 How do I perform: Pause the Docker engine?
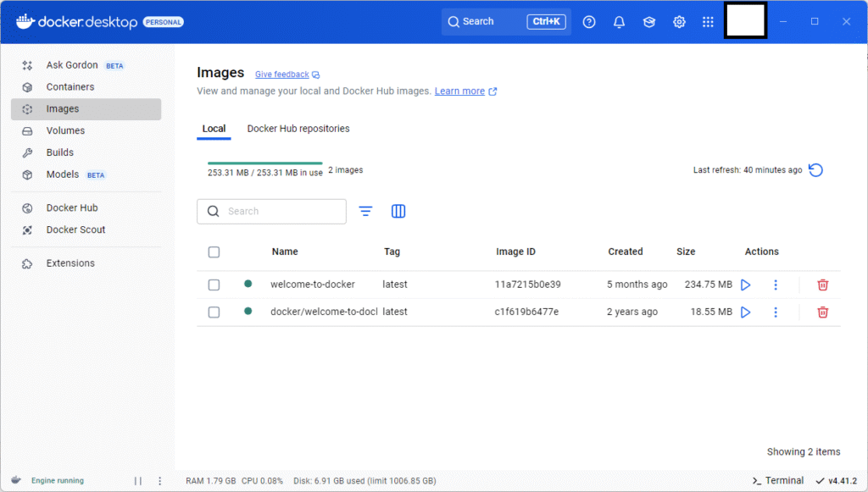[138, 481]
